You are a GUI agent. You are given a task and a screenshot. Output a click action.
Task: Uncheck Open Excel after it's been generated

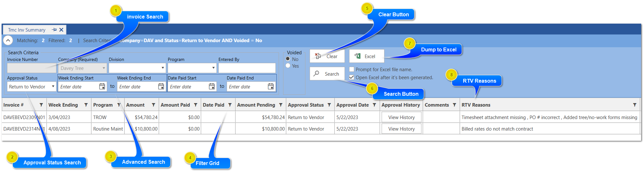352,78
